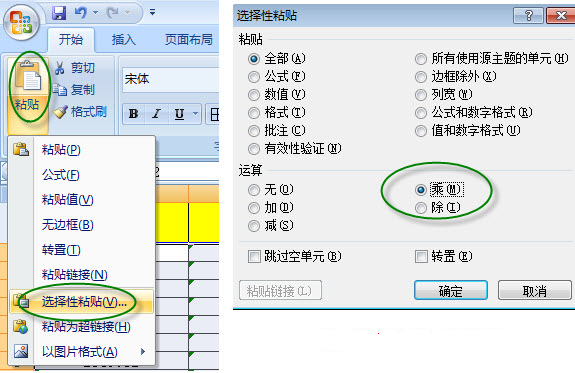Expand the 以图片格式(A) submenu arrow
The image size is (575, 373).
[x=143, y=352]
